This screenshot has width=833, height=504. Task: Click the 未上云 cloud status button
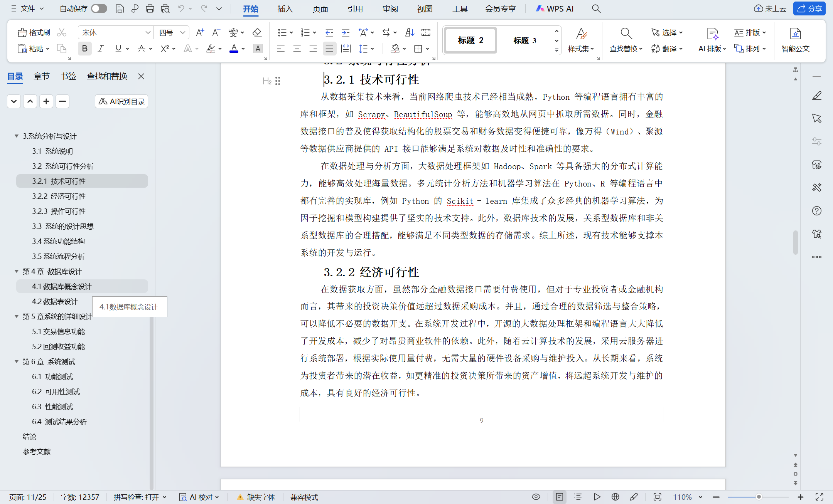pos(770,8)
